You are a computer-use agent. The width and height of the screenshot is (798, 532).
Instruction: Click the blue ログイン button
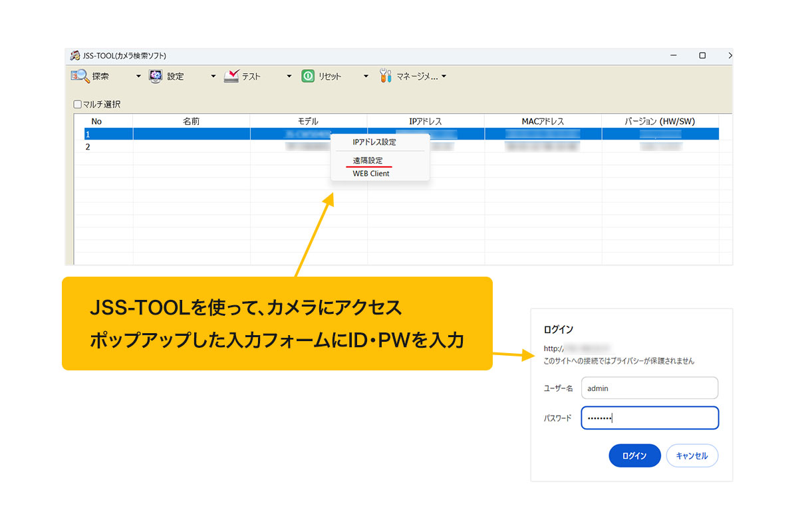click(634, 456)
